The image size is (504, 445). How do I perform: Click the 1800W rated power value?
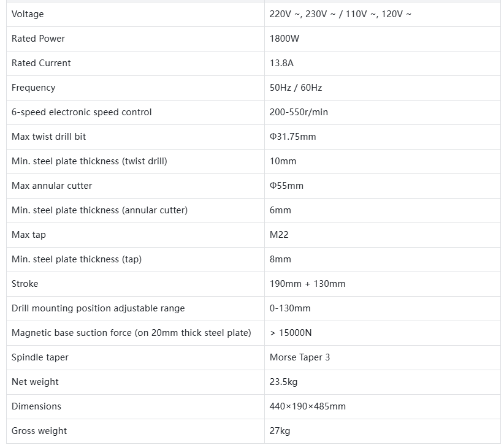pos(284,39)
